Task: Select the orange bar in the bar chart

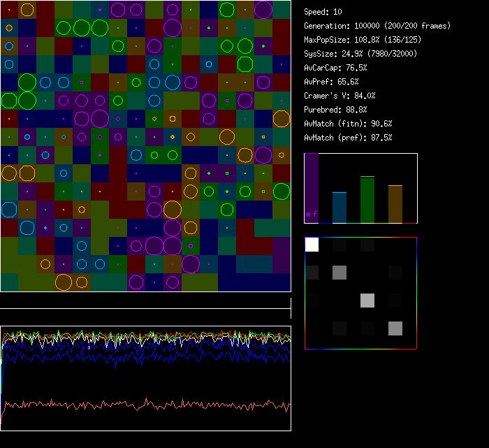Action: tap(395, 204)
